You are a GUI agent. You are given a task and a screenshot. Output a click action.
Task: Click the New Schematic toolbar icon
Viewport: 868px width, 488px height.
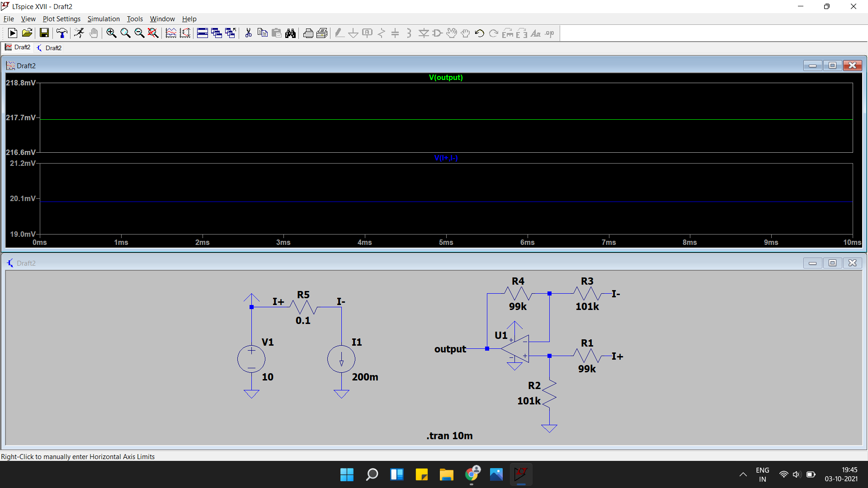tap(13, 33)
